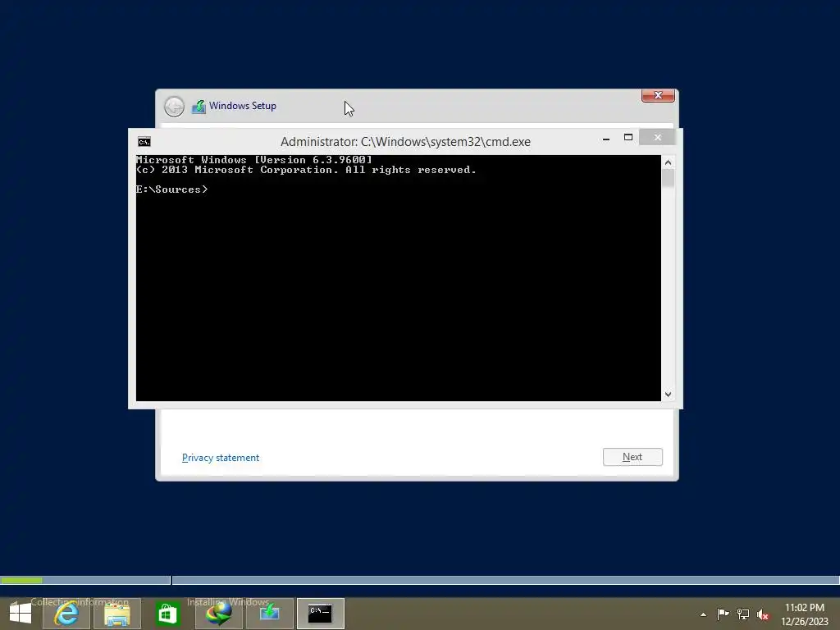Click the cmd.exe title bar system icon
The width and height of the screenshot is (840, 630).
pos(144,141)
